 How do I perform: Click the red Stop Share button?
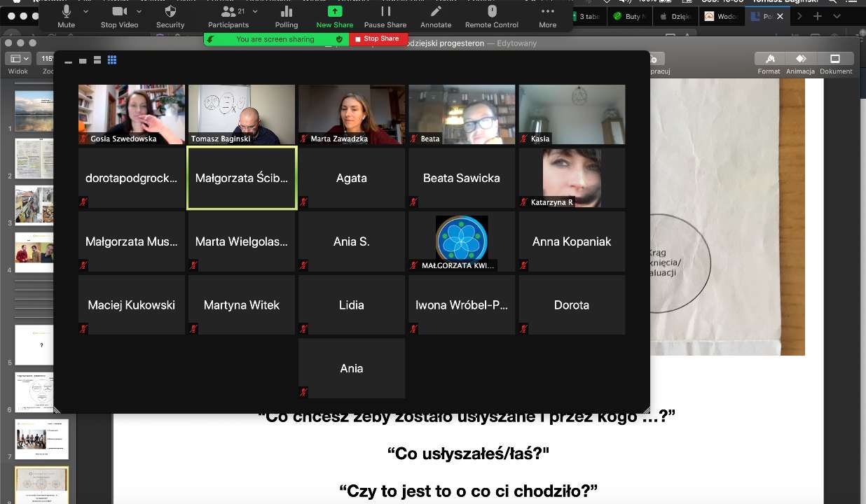tap(378, 39)
